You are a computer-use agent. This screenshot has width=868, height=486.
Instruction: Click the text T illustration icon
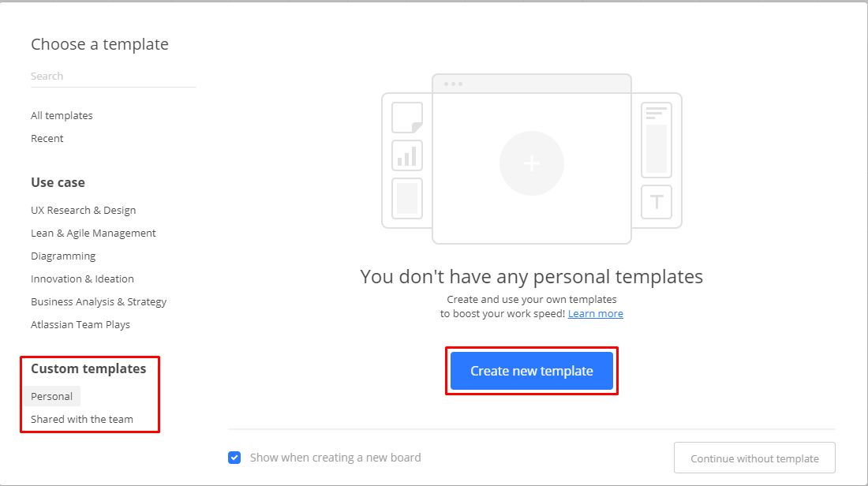tap(656, 202)
